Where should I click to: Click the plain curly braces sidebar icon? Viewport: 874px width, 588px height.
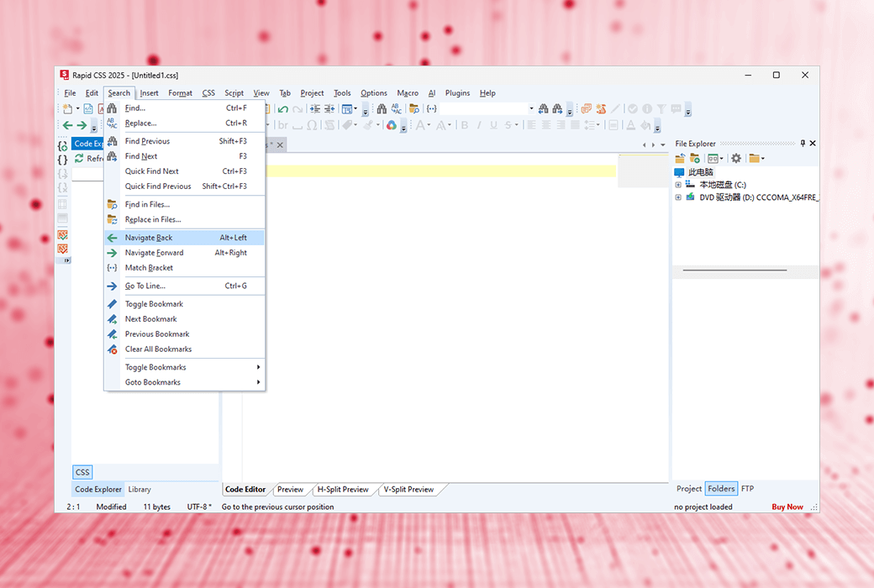coord(62,160)
